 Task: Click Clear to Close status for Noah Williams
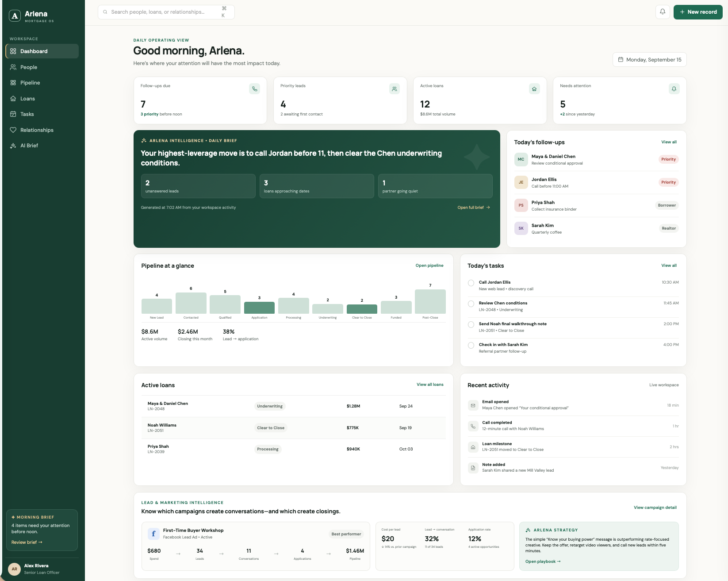[271, 428]
